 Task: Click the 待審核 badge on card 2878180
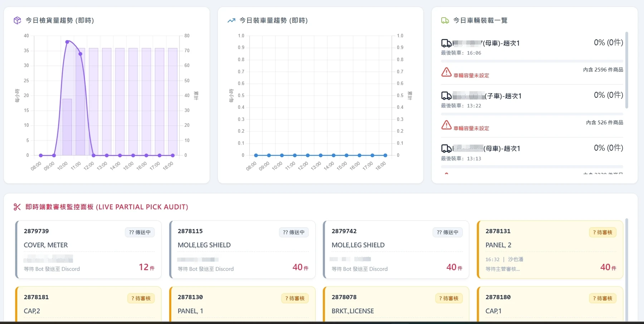(x=602, y=298)
